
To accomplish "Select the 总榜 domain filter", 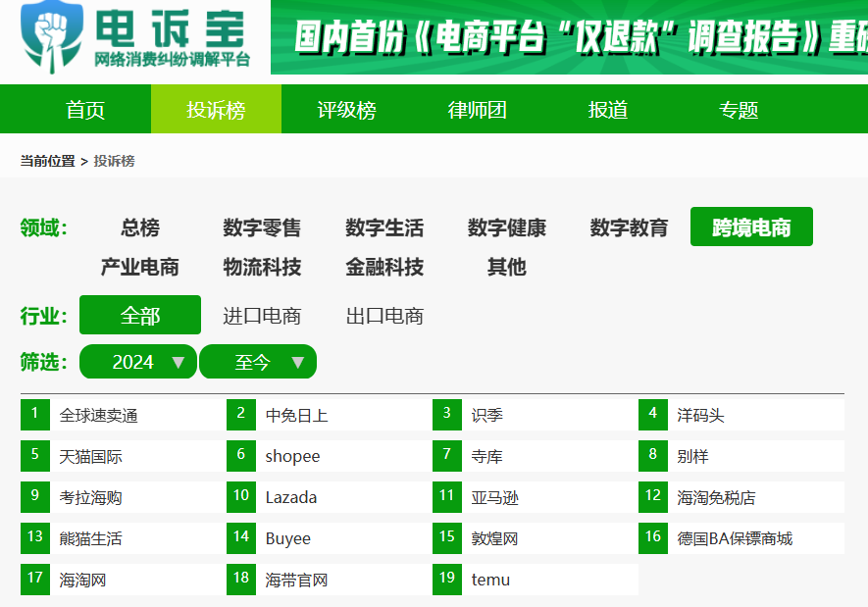I will coord(140,228).
